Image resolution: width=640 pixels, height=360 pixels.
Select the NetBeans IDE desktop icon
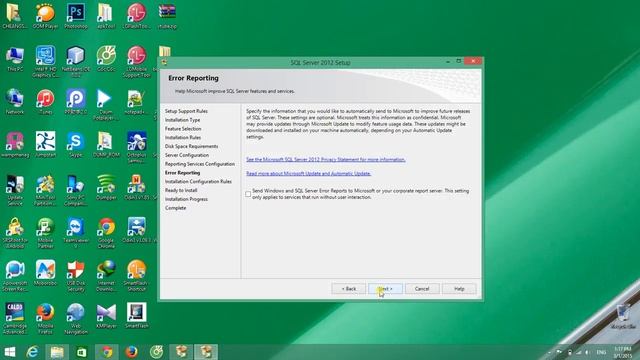[x=76, y=61]
